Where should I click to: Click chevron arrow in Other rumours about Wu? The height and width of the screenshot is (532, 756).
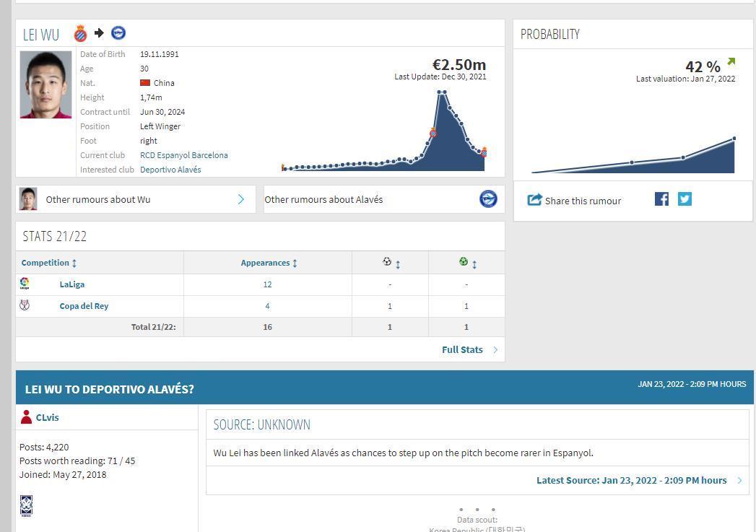click(241, 199)
